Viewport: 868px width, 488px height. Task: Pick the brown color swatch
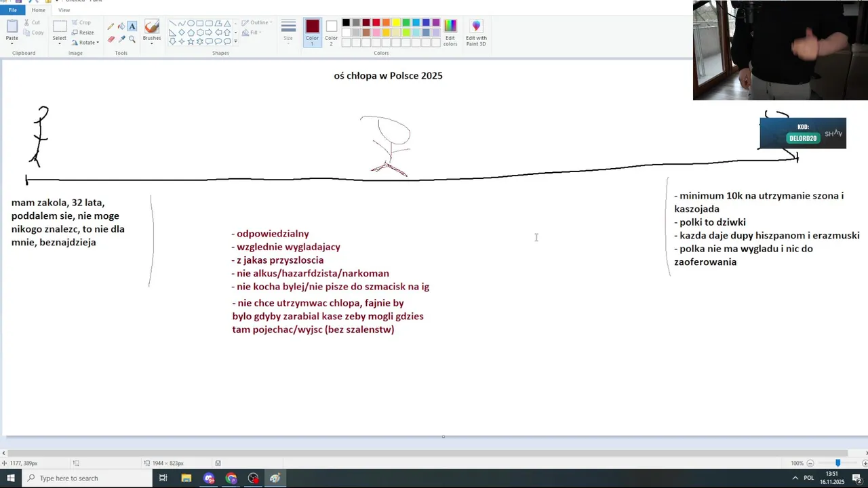366,33
